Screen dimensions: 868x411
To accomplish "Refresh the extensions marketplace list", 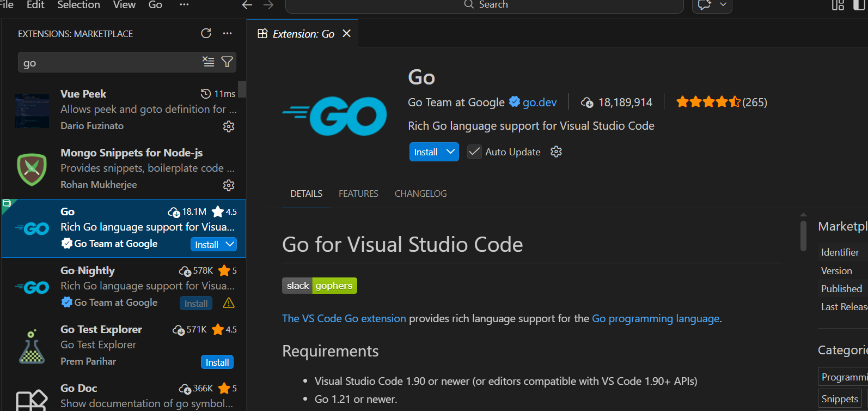I will 206,33.
